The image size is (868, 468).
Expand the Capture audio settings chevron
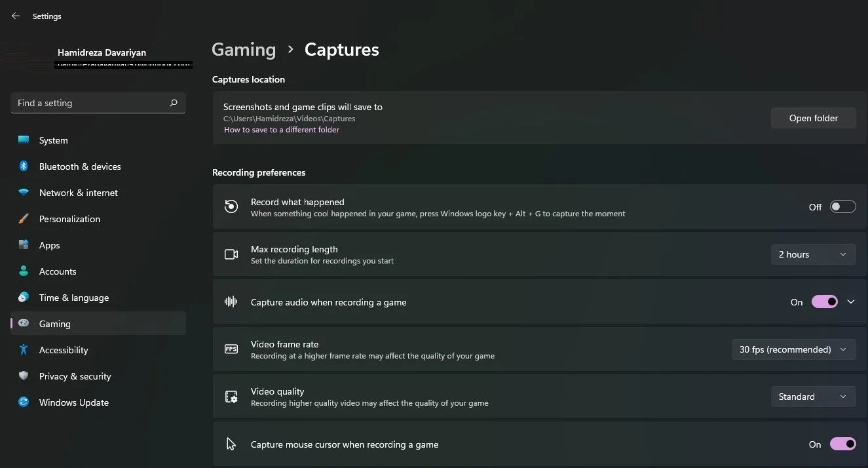(851, 302)
